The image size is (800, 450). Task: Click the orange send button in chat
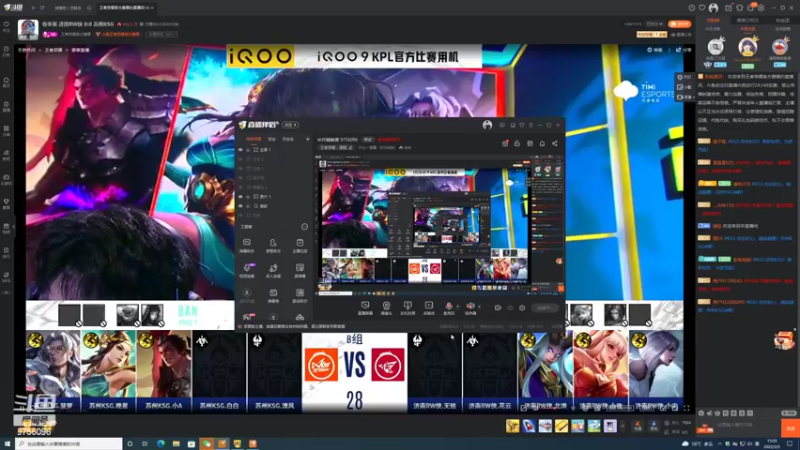[790, 429]
